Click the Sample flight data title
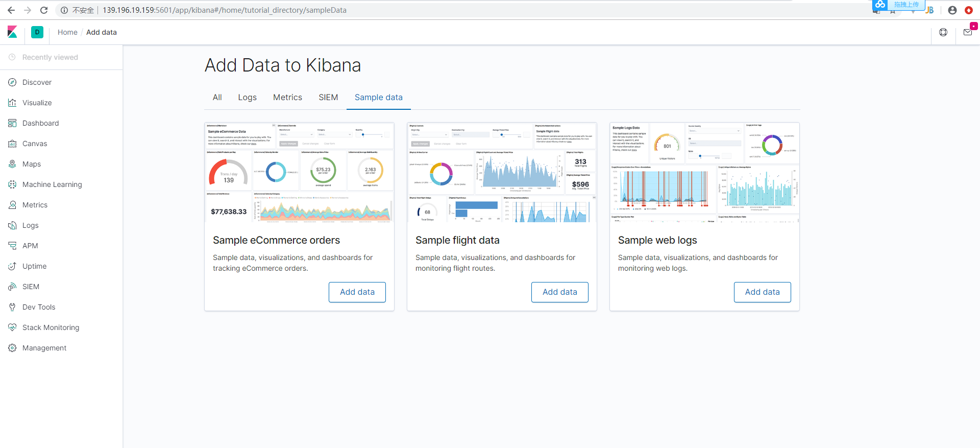980x448 pixels. click(x=457, y=240)
